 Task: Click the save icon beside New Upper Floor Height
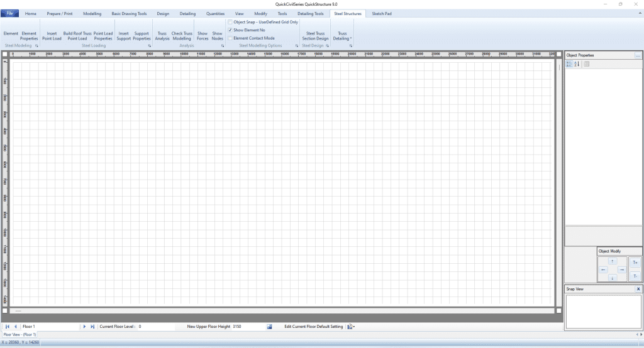269,327
